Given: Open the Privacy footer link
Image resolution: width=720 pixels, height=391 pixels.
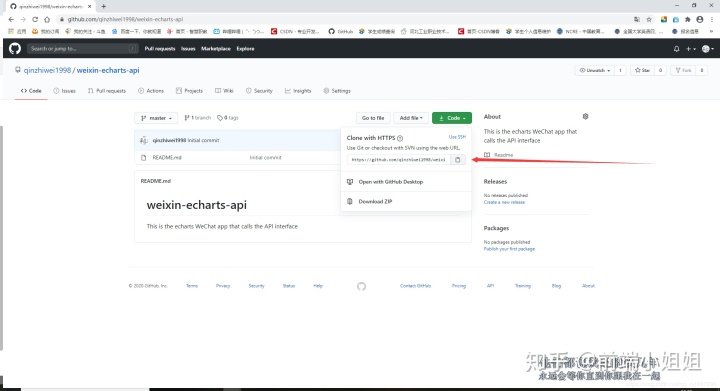Looking at the screenshot, I should 223,286.
